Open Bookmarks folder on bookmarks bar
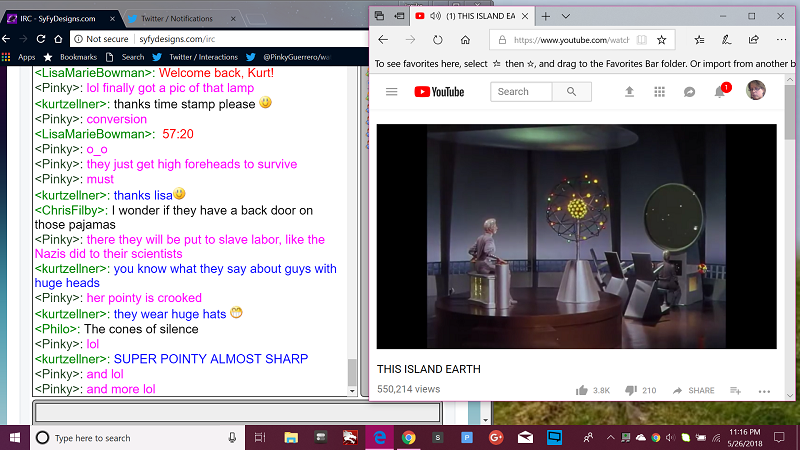Screen dimensions: 800x450 tap(70, 57)
